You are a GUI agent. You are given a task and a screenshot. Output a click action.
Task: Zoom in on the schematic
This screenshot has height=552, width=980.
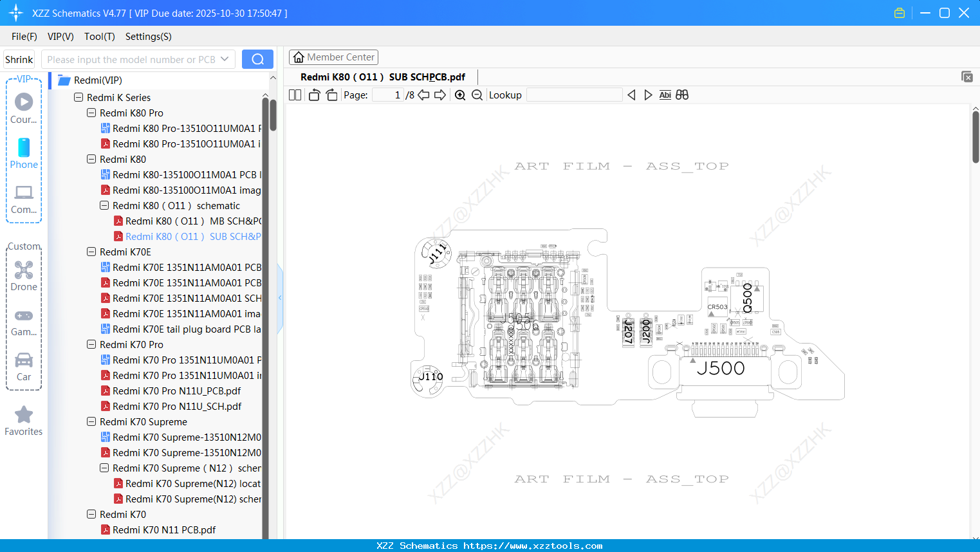pyautogui.click(x=460, y=95)
